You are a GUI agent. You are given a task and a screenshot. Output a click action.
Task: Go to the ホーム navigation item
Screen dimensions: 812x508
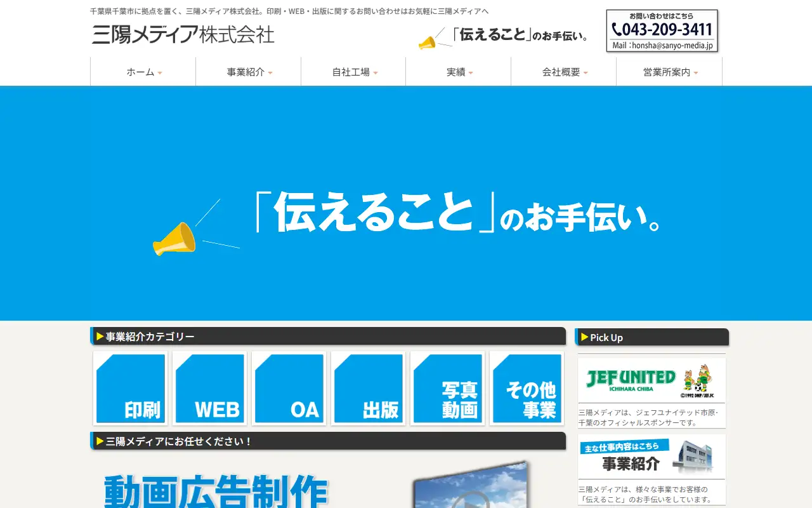pos(143,72)
